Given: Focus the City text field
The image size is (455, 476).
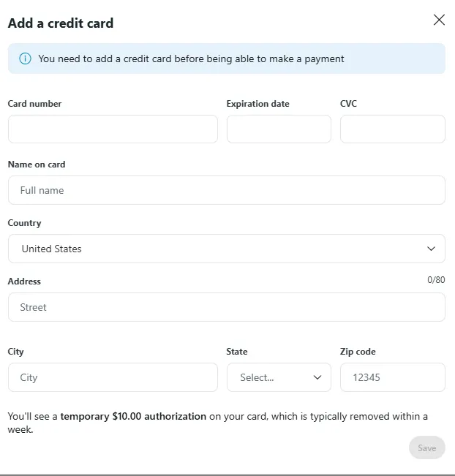Looking at the screenshot, I should click(x=113, y=377).
